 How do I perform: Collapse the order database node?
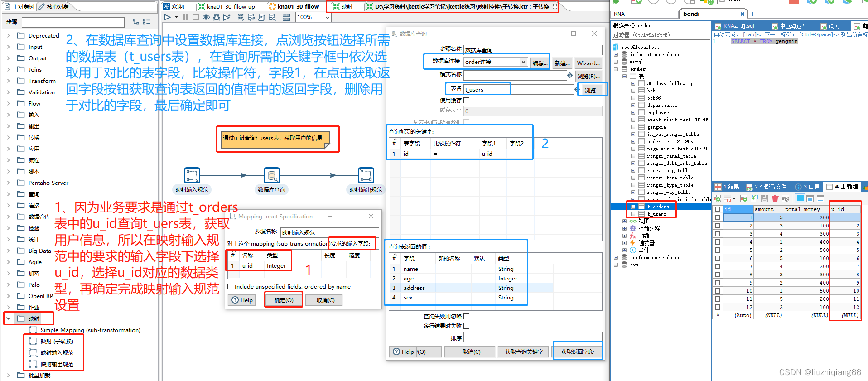[x=616, y=69]
